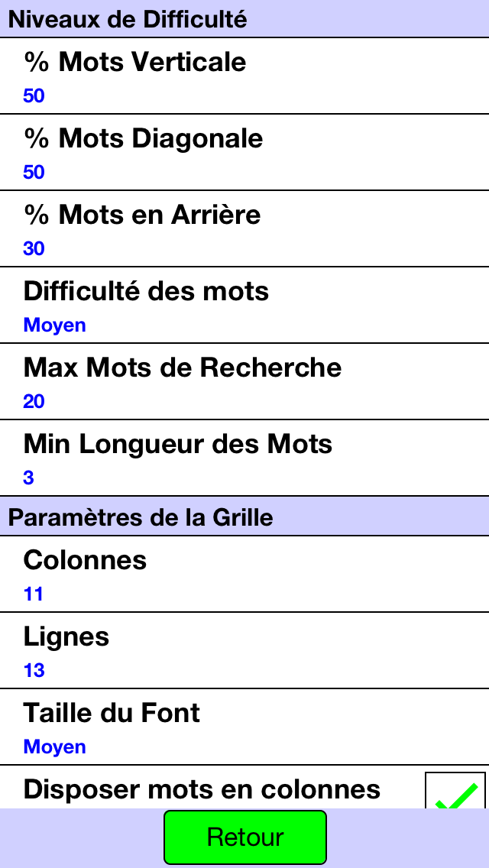Viewport: 489px width, 868px height.
Task: Open the Colonnes grid setting
Action: [x=244, y=574]
